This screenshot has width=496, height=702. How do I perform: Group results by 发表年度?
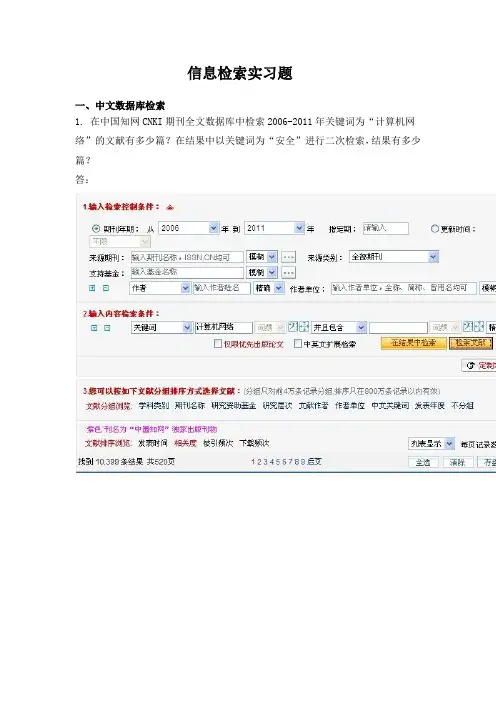tap(430, 406)
